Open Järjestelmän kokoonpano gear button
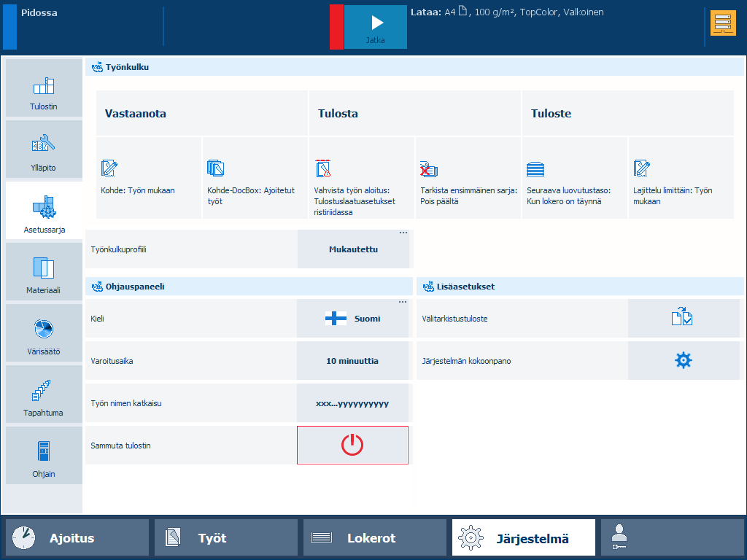 (x=684, y=361)
